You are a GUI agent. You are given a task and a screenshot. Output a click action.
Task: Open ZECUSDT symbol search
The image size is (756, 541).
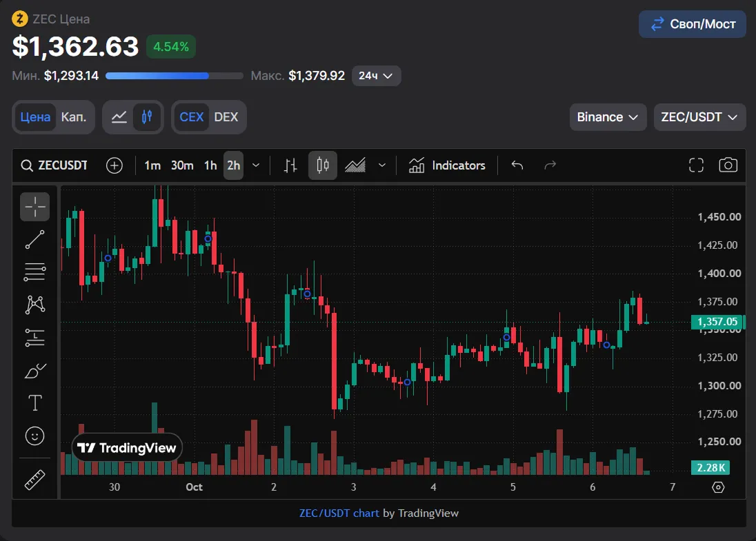click(x=54, y=165)
